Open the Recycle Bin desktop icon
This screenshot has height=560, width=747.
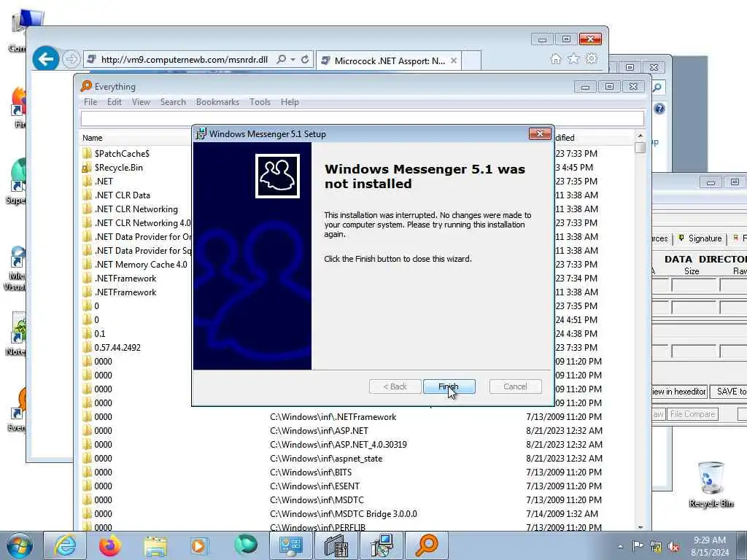(x=711, y=484)
